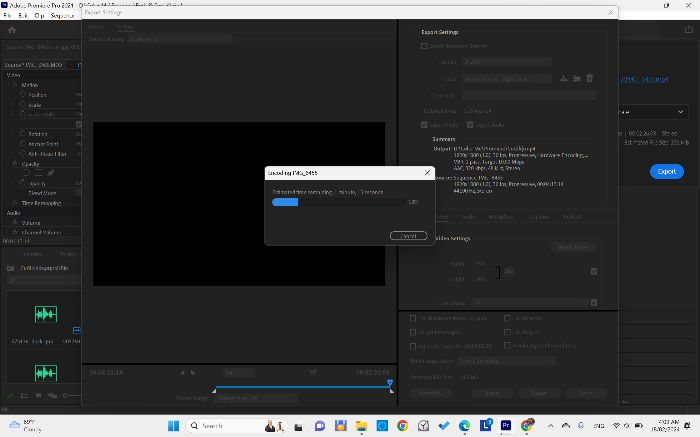The width and height of the screenshot is (700, 437).
Task: Toggle the Export Audio checkbox
Action: (470, 125)
